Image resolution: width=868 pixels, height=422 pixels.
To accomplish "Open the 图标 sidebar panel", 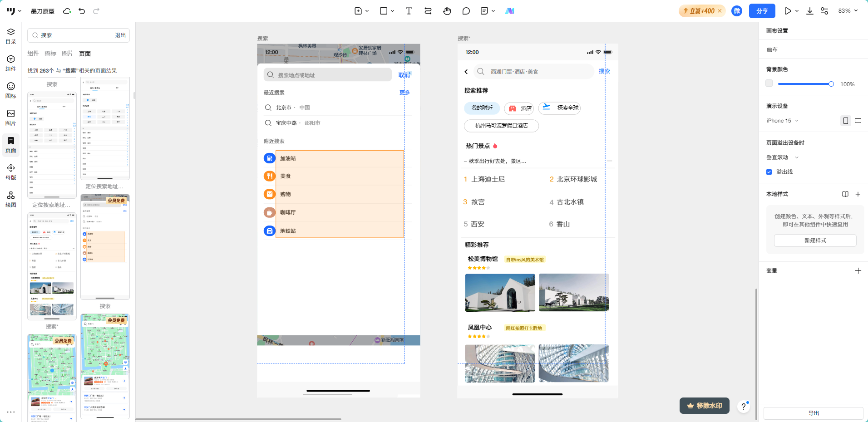I will pyautogui.click(x=11, y=90).
